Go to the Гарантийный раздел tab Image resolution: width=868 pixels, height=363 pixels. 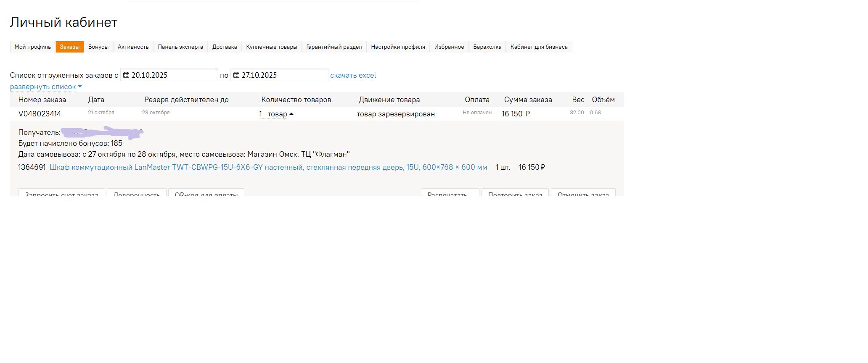click(334, 47)
